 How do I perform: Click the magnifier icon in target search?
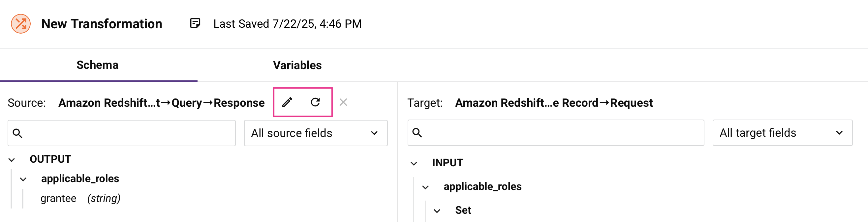418,133
